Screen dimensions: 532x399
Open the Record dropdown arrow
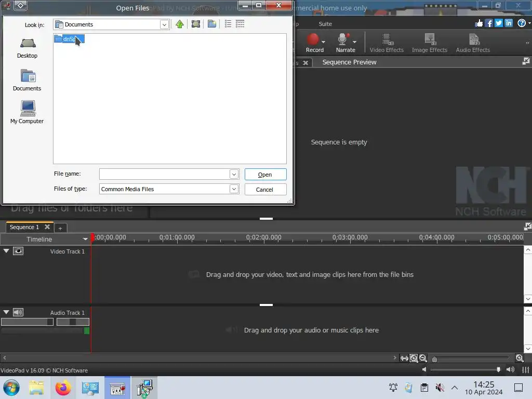point(323,42)
